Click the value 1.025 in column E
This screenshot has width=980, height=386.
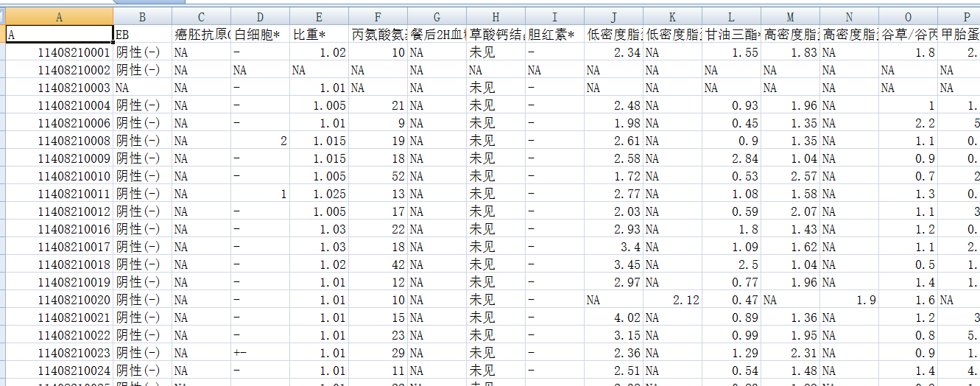pos(319,194)
